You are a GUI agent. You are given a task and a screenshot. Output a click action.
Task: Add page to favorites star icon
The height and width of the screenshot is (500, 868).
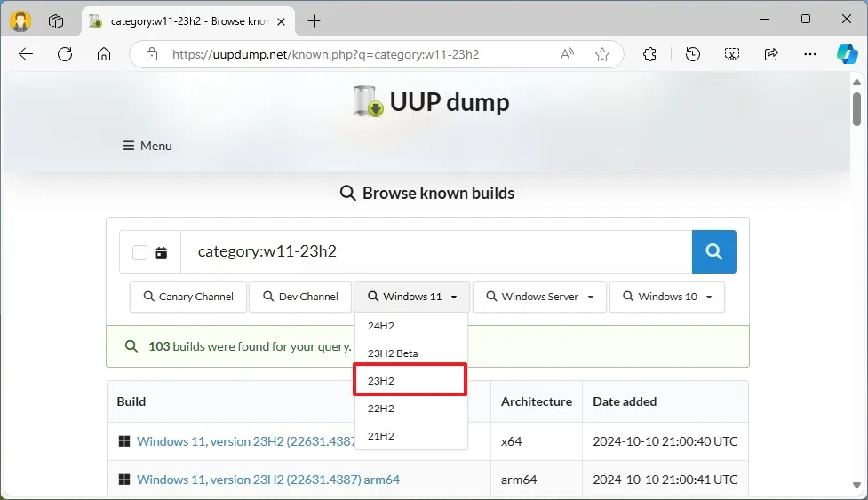(602, 54)
